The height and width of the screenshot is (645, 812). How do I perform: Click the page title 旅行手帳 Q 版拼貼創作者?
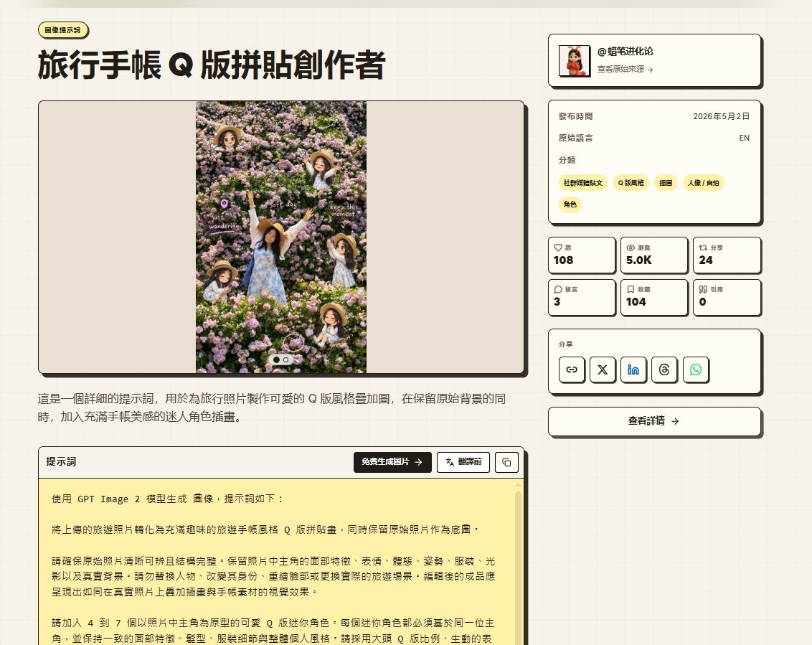coord(212,65)
